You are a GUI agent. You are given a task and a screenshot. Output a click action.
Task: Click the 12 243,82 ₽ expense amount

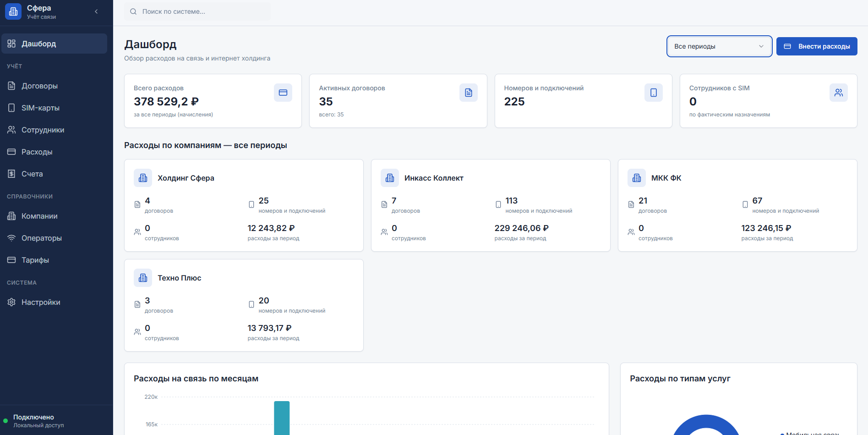coord(271,228)
